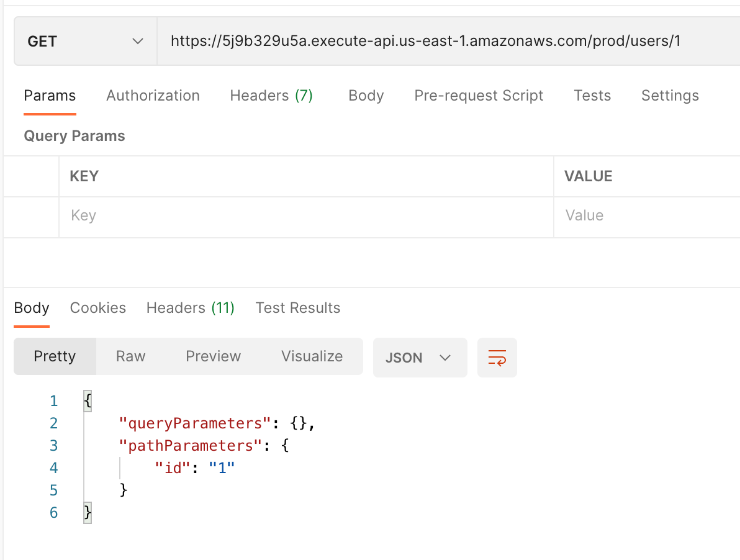740x560 pixels.
Task: View the request Headers (7) tab
Action: [271, 96]
